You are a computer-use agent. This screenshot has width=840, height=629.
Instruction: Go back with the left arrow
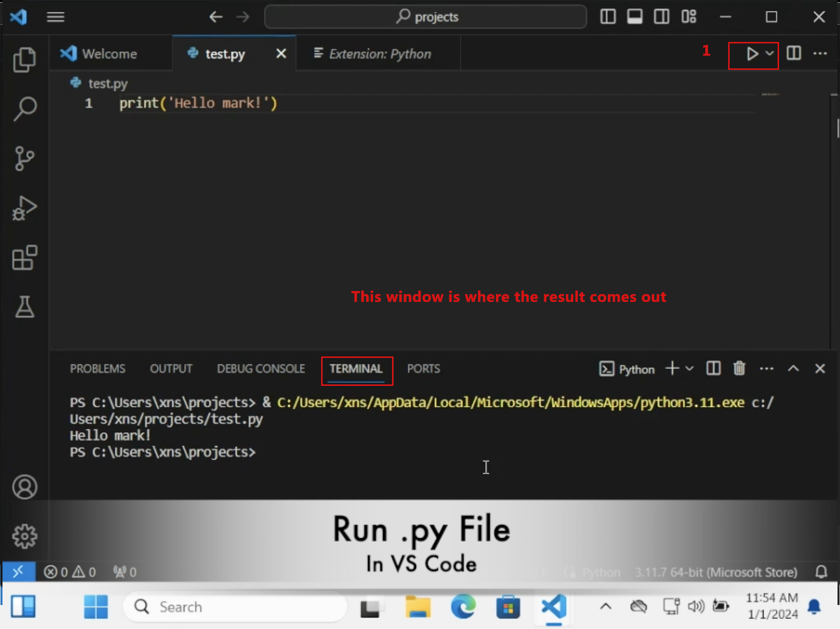(216, 17)
